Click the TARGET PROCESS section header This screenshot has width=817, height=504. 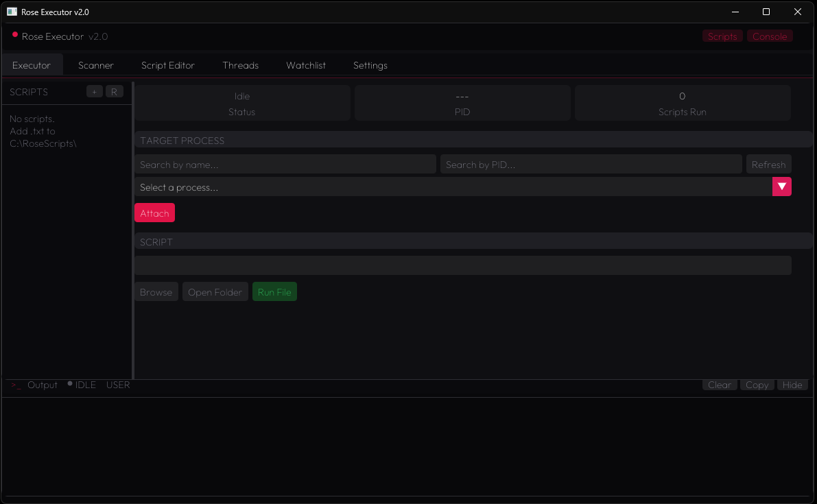tap(473, 140)
